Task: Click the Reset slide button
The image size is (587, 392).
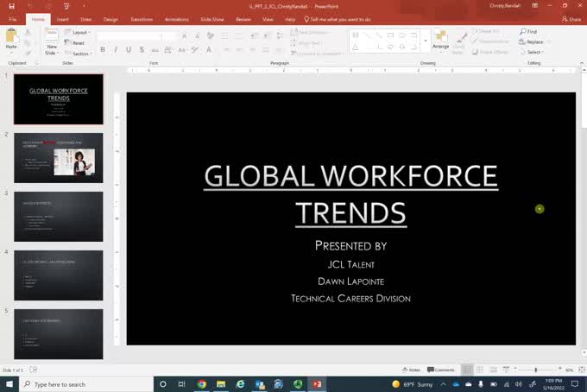Action: click(x=74, y=43)
